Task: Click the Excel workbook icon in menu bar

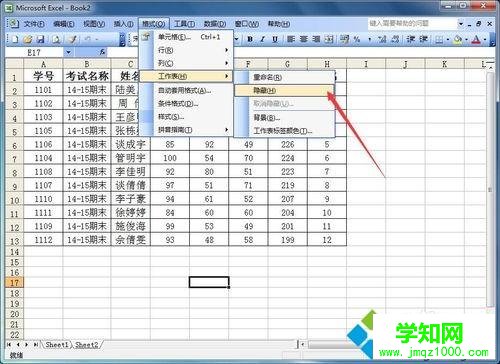Action: (13, 24)
